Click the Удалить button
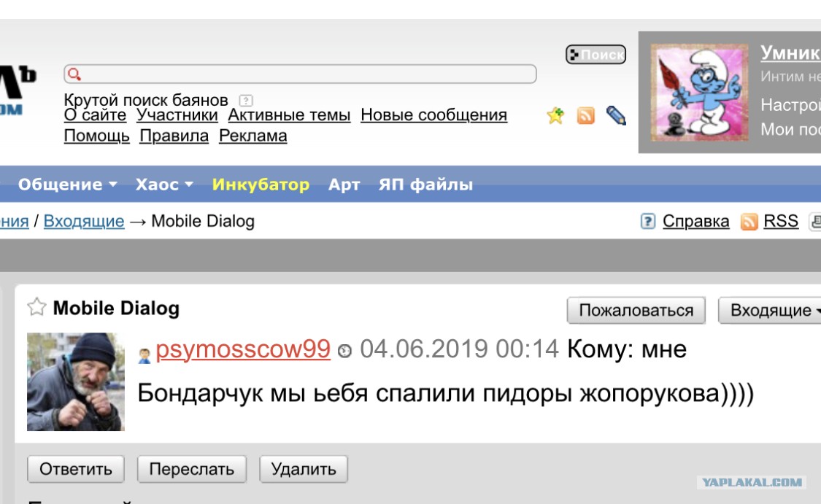 tap(304, 469)
